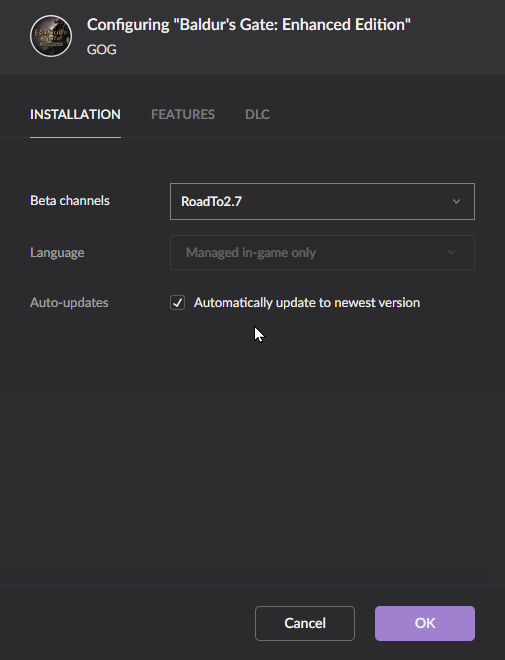Switch to the INSTALLATION tab

75,114
